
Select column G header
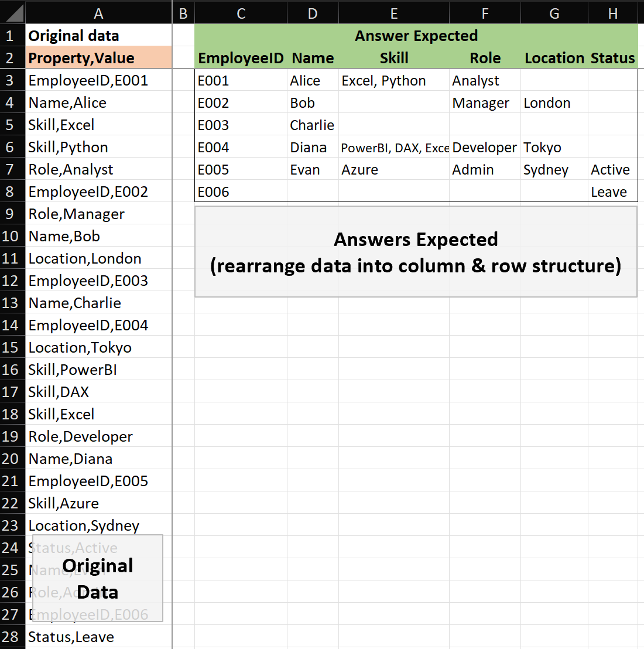(554, 13)
